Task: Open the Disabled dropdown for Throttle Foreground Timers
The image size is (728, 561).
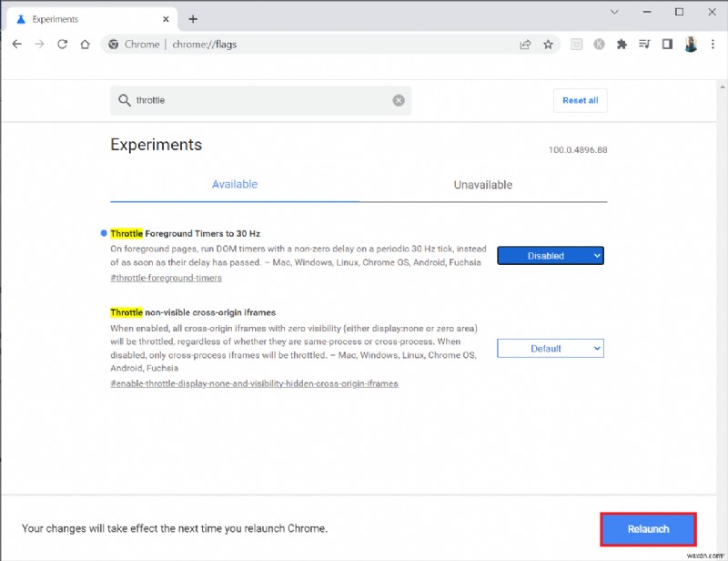Action: pos(550,256)
